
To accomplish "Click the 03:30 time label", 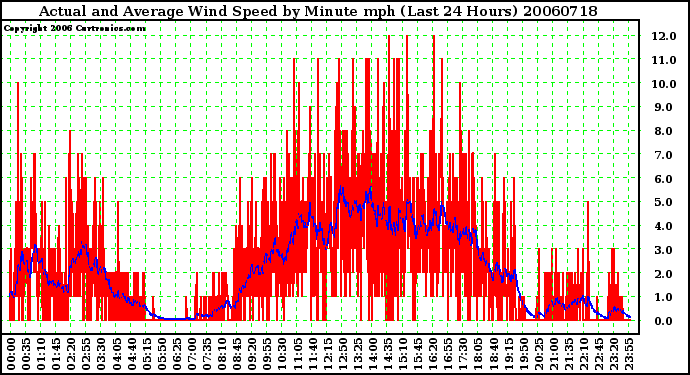I will click(x=101, y=354).
